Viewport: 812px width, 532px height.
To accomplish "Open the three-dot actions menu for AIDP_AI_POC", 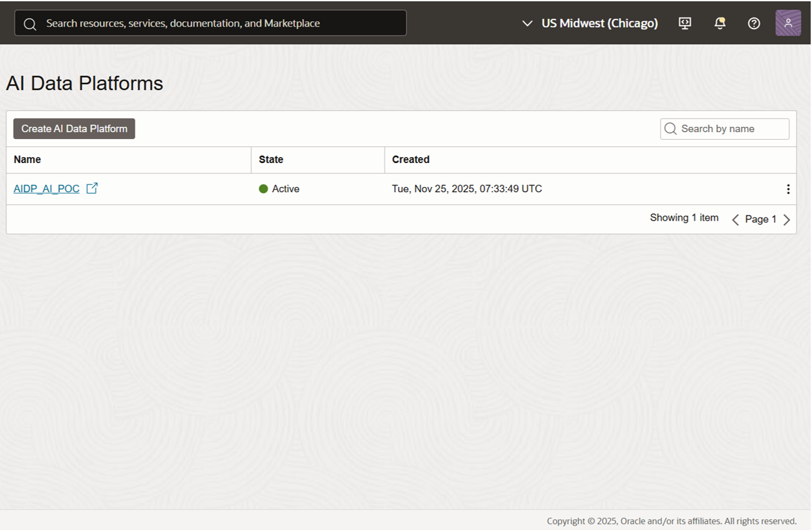I will [x=787, y=189].
